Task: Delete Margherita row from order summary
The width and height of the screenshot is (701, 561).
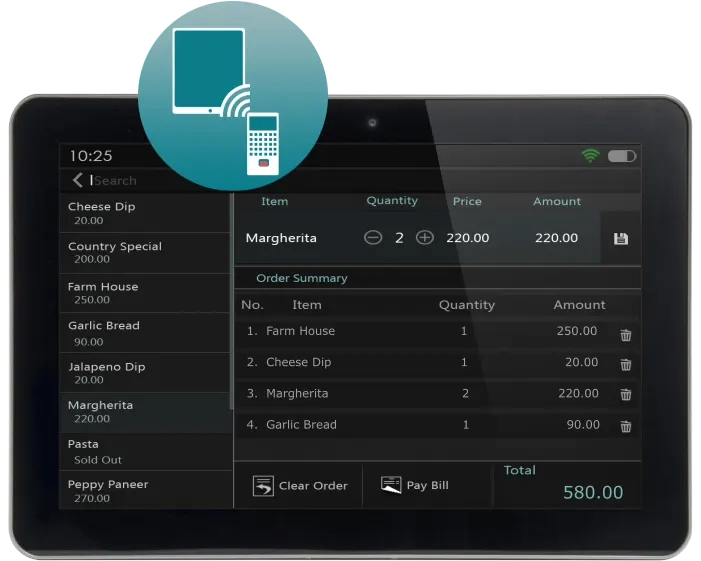Action: [x=626, y=395]
